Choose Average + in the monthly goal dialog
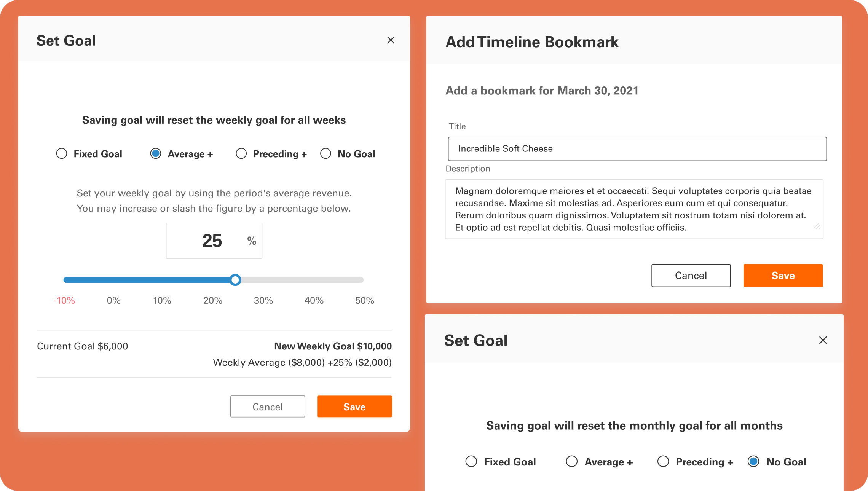Image resolution: width=868 pixels, height=491 pixels. (x=572, y=462)
